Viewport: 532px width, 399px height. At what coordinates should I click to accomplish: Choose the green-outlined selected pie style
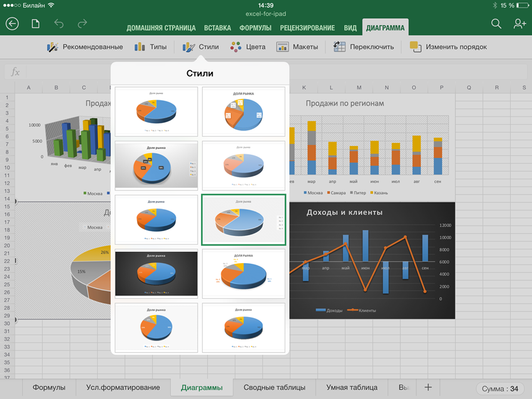click(x=243, y=220)
